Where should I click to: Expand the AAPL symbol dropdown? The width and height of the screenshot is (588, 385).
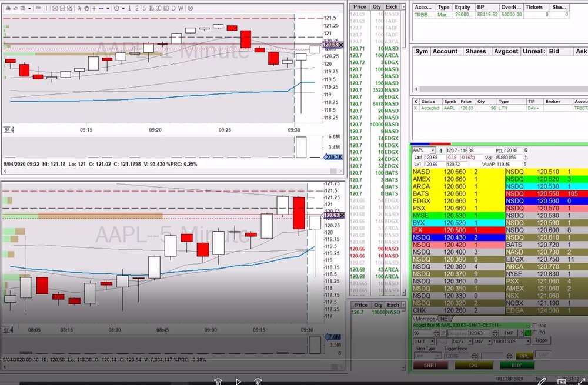pyautogui.click(x=434, y=150)
